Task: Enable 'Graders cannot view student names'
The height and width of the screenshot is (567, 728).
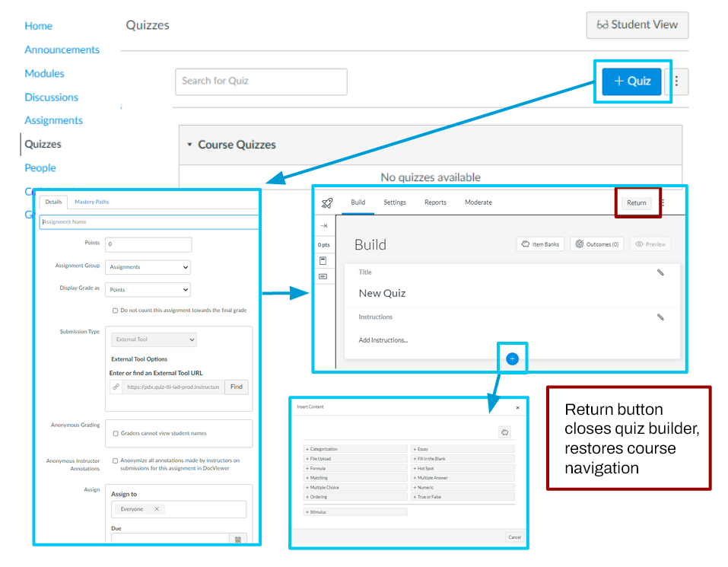Action: tap(115, 433)
